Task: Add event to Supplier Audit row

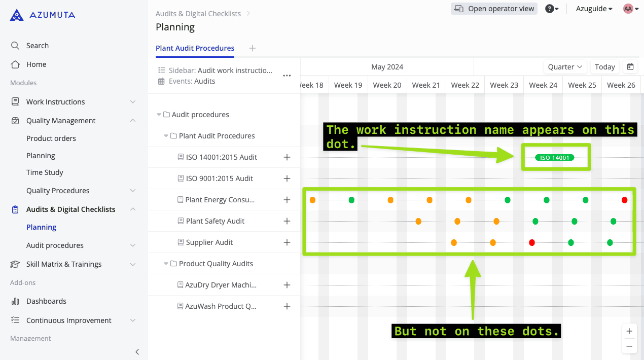Action: [x=287, y=242]
